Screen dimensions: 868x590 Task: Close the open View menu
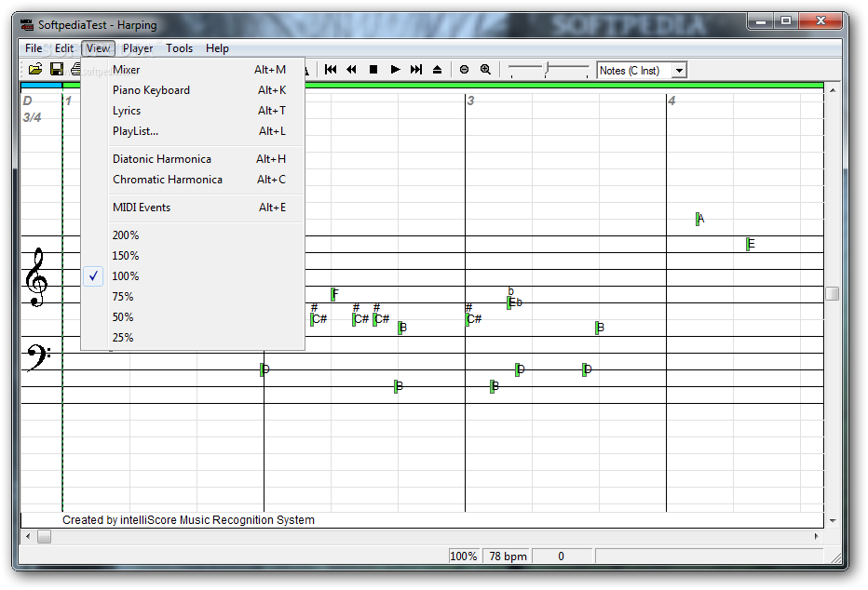[x=98, y=48]
